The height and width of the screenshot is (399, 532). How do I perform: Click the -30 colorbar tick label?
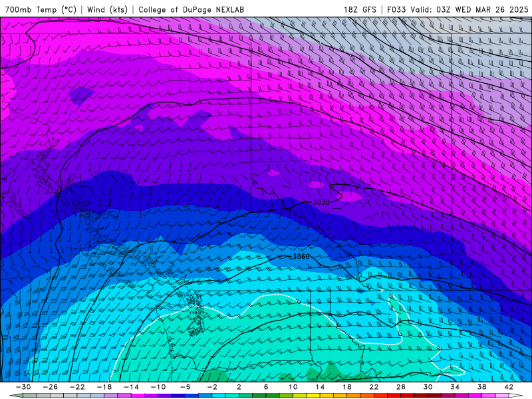point(23,387)
